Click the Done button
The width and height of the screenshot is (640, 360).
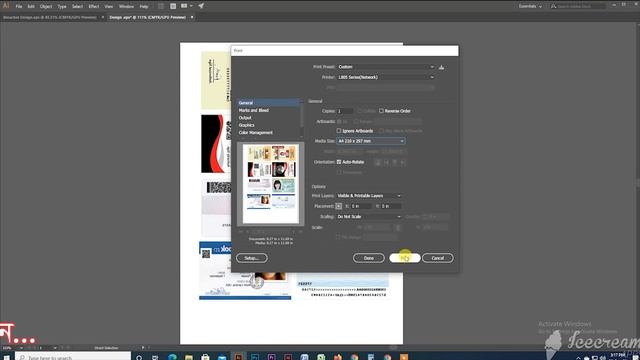coord(369,258)
